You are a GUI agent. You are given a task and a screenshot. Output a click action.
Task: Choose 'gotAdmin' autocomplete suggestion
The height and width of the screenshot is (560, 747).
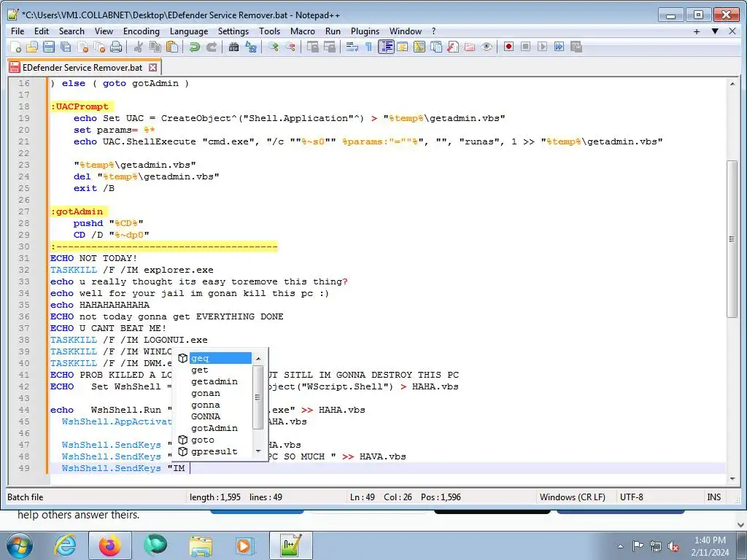[x=214, y=428]
